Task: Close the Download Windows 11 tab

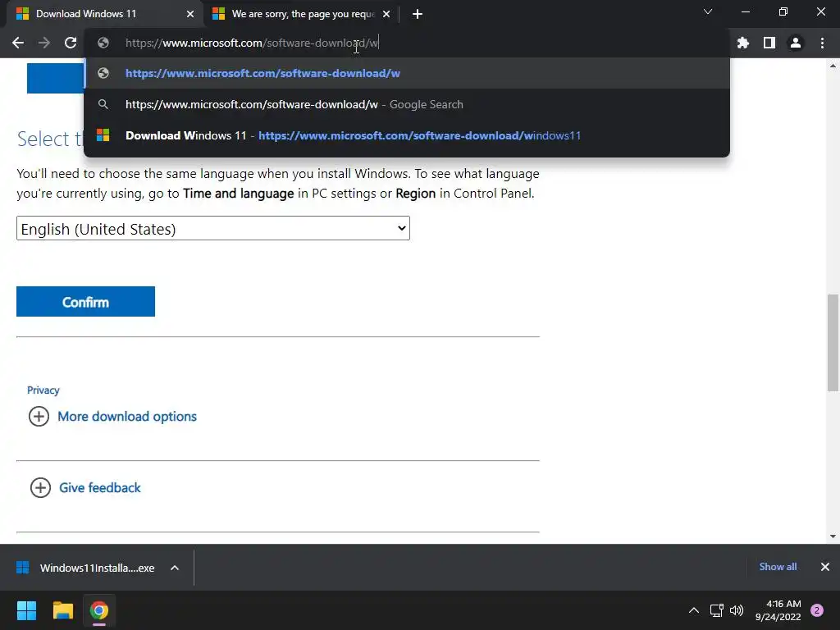Action: (x=190, y=14)
